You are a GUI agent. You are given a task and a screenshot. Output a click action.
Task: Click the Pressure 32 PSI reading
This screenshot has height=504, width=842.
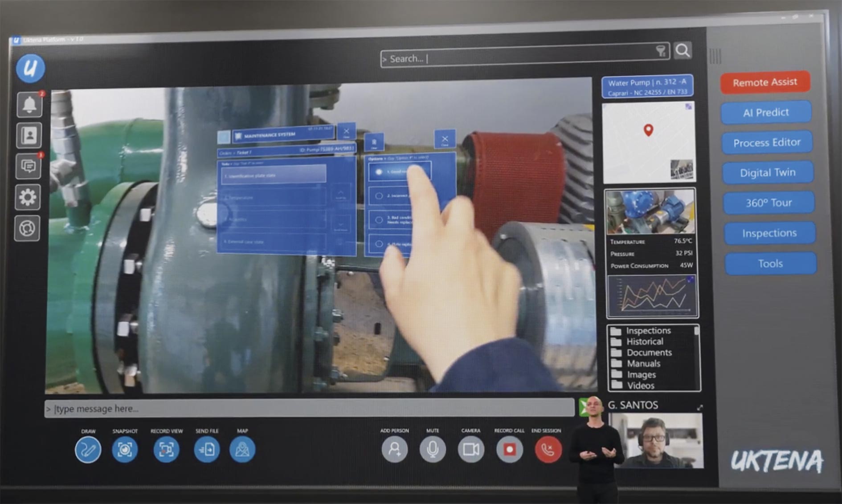tap(651, 253)
